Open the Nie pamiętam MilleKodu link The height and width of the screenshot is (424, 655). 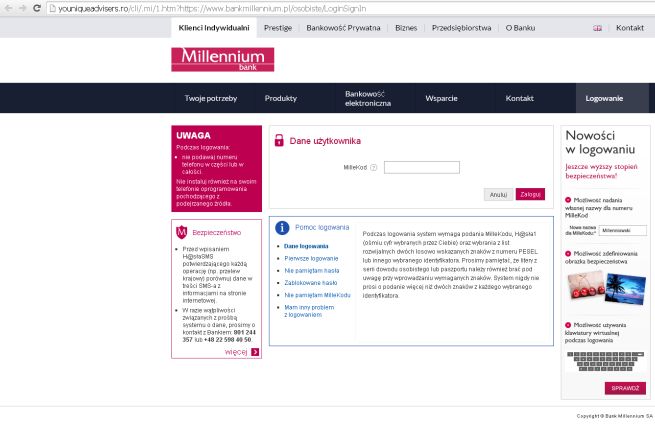(317, 295)
